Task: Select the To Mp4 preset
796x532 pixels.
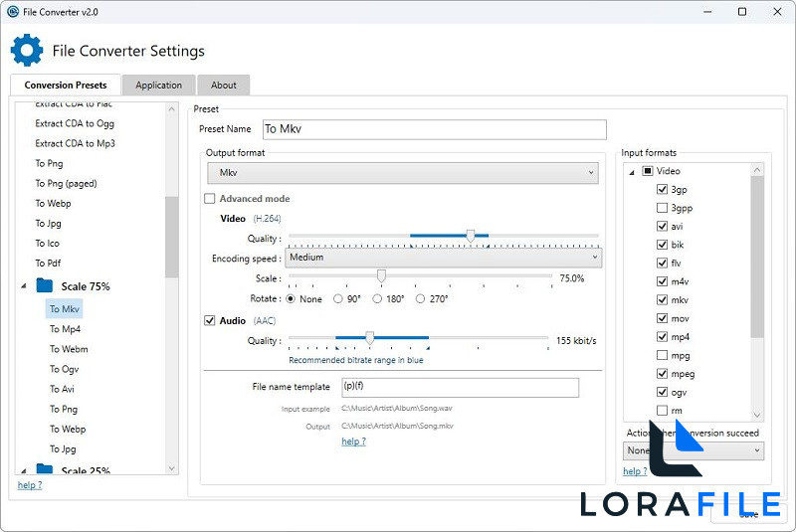Action: point(65,329)
